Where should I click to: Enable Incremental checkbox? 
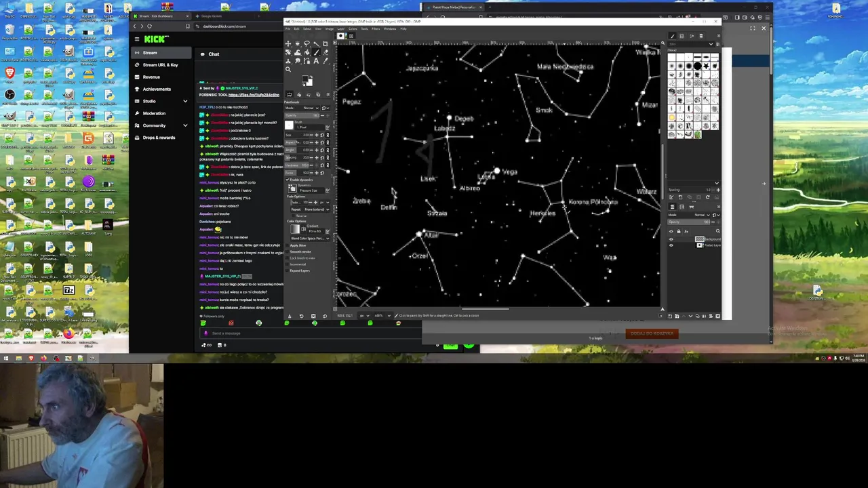point(287,264)
